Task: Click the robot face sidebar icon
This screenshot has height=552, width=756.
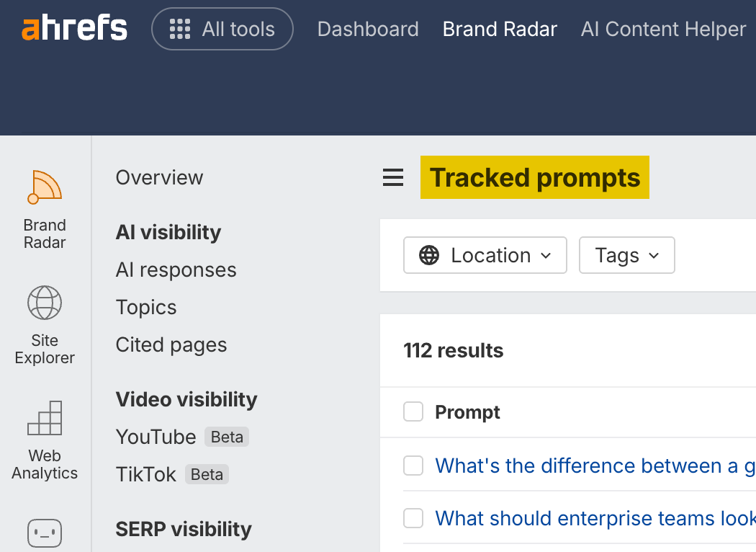Action: [x=45, y=533]
